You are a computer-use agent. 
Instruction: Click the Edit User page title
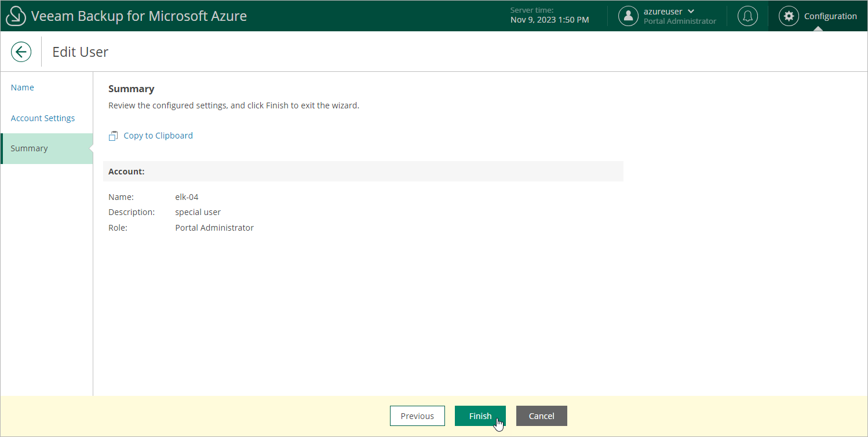81,52
